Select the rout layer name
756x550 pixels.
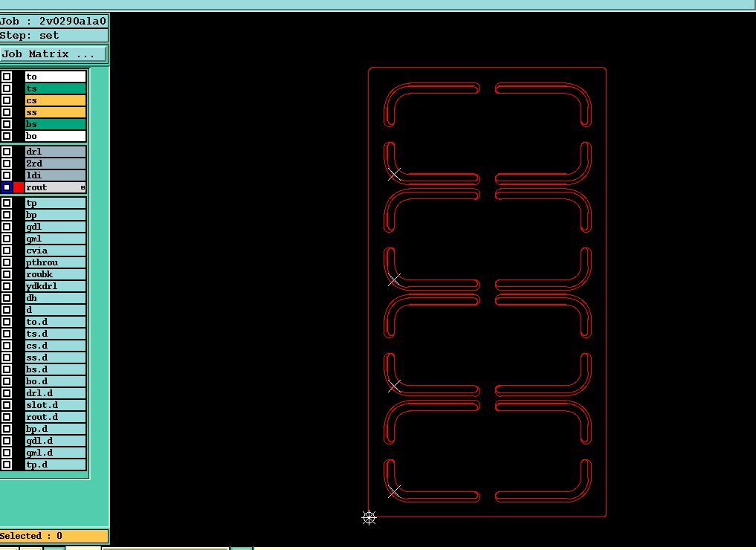coord(56,187)
